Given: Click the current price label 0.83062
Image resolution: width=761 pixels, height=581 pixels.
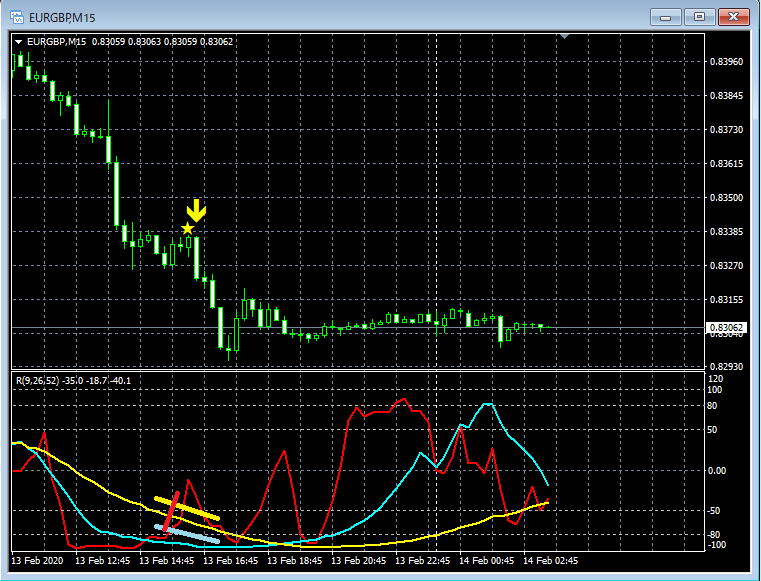Looking at the screenshot, I should [727, 328].
